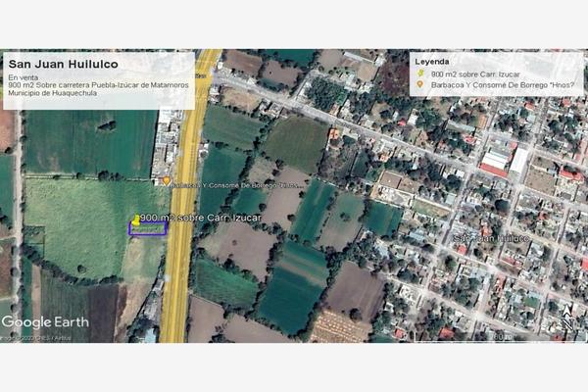Click the north arrow compass indicator
588x392 pixels.
[566, 319]
